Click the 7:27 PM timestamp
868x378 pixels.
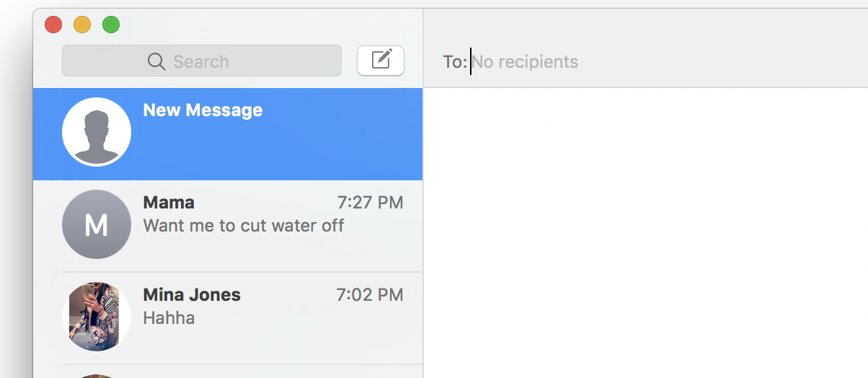(370, 203)
